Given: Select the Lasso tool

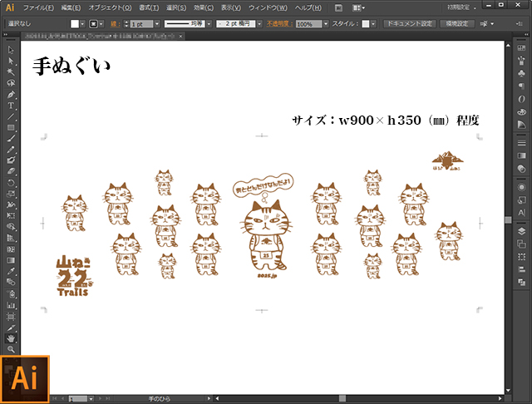Looking at the screenshot, I should 11,83.
